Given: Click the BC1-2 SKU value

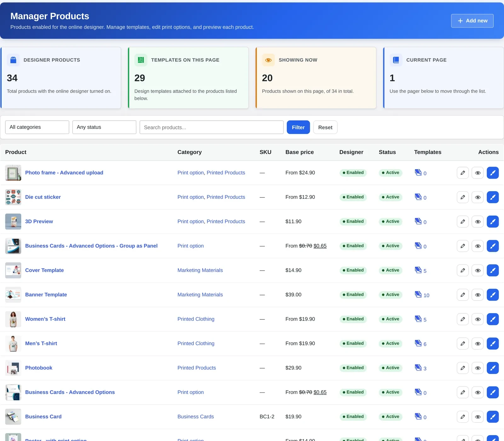Looking at the screenshot, I should (267, 417).
